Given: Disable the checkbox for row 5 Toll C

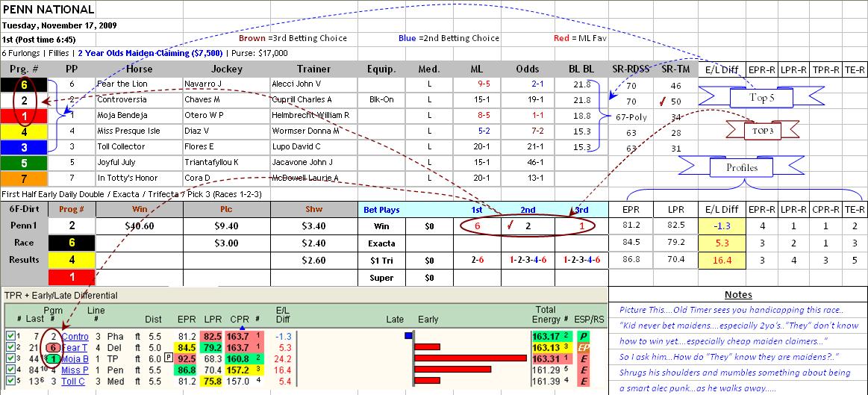Looking at the screenshot, I should [x=10, y=381].
